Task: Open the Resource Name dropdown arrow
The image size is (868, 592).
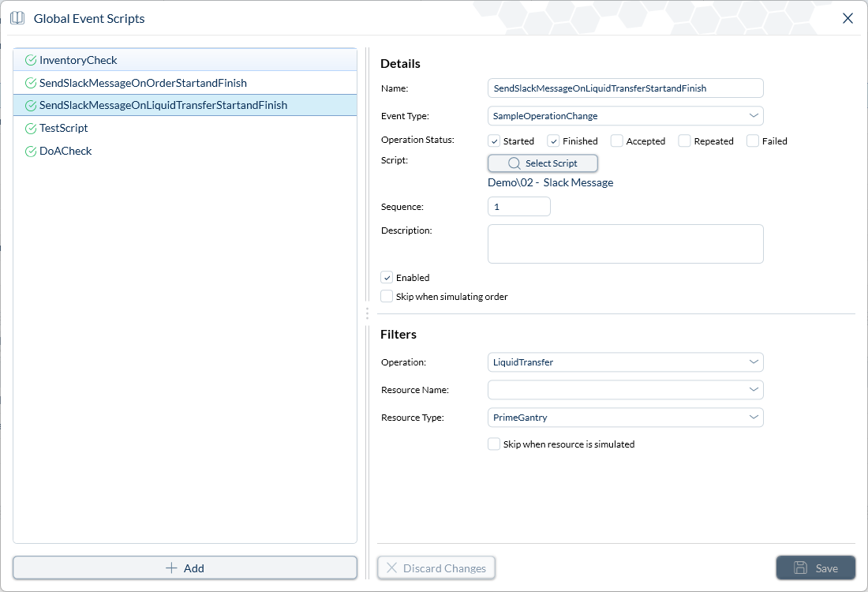Action: (x=754, y=390)
